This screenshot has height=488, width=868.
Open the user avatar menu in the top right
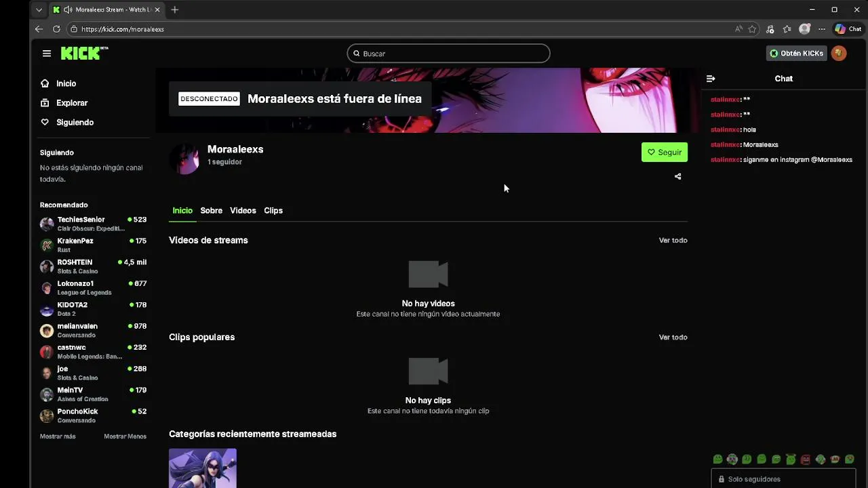(839, 54)
